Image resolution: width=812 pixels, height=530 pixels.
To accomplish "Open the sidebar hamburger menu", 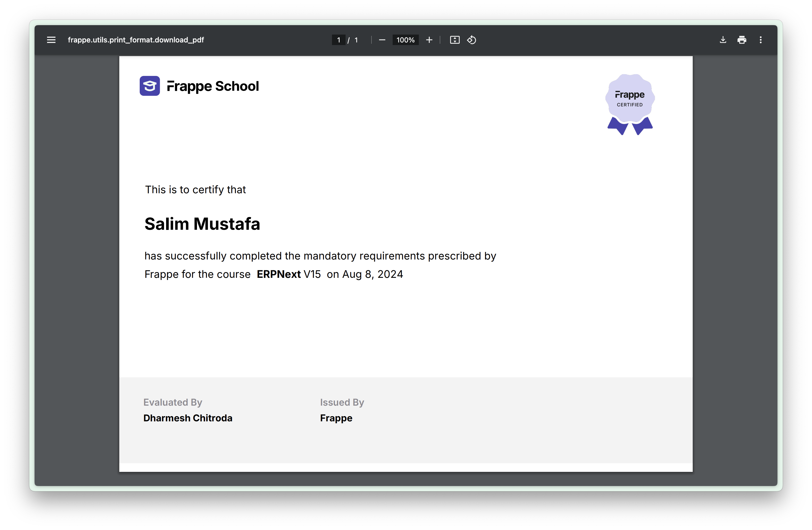I will pos(51,40).
